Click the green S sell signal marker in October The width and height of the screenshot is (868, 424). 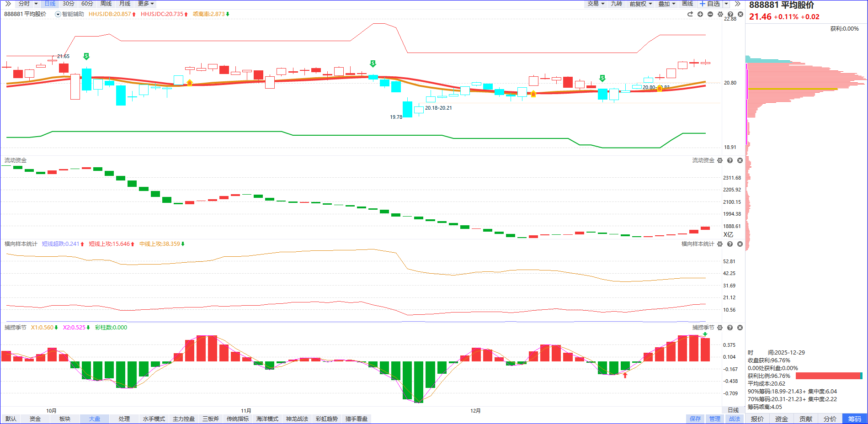[86, 56]
